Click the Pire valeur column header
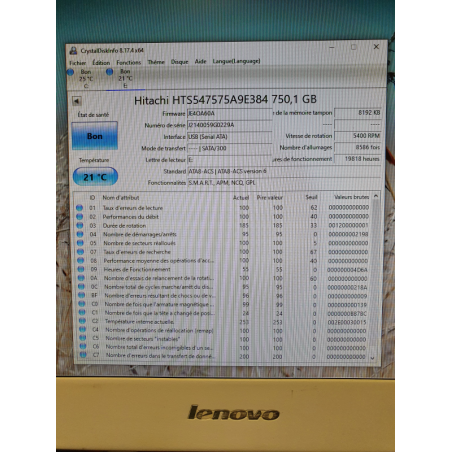 click(270, 197)
